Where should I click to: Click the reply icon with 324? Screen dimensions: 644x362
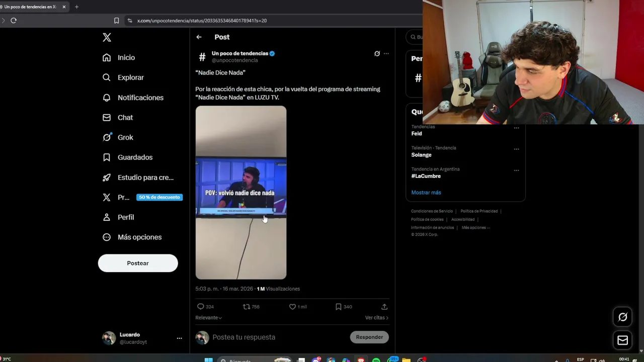[205, 307]
